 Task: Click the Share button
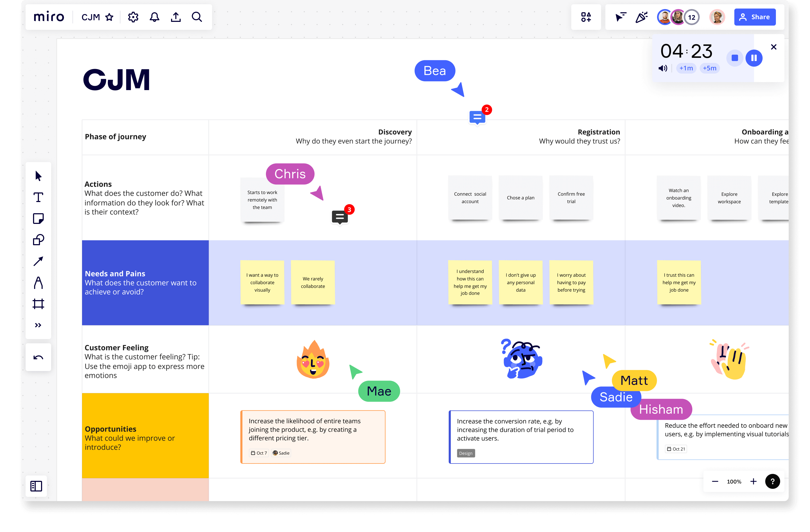[x=755, y=17]
